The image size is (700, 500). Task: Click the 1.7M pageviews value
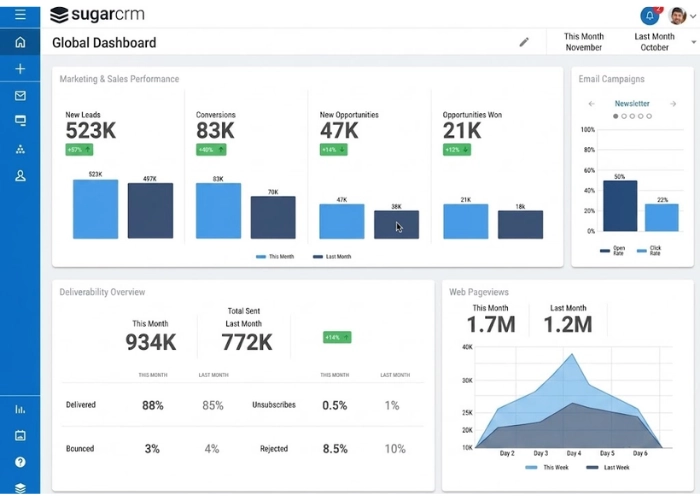click(491, 324)
